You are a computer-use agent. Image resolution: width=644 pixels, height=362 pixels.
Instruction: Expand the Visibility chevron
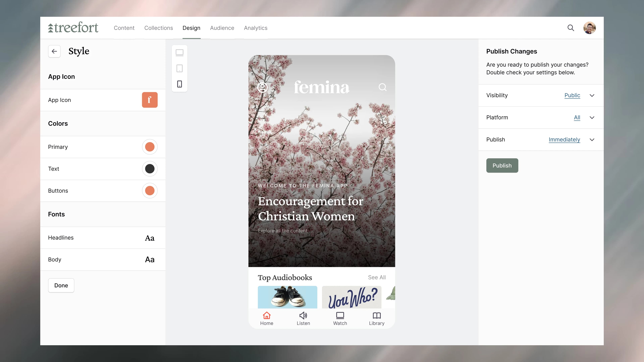[x=592, y=95]
